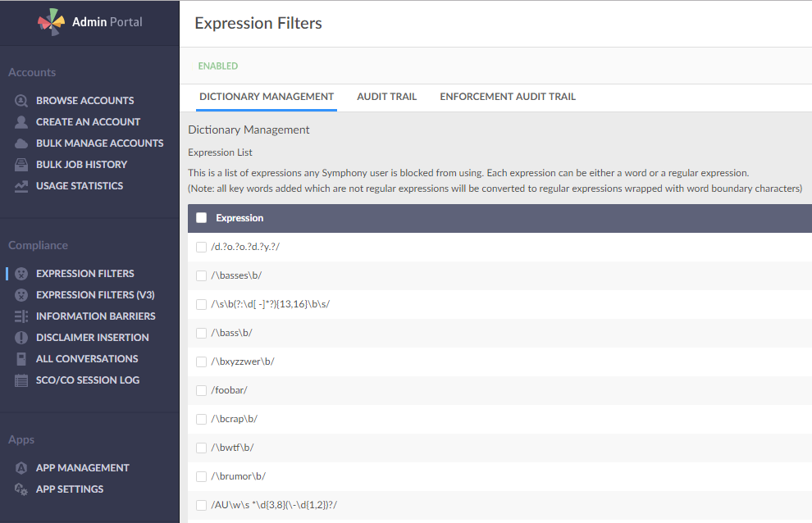Open Expression Filters (V3) in sidebar
The image size is (812, 523).
click(x=95, y=294)
